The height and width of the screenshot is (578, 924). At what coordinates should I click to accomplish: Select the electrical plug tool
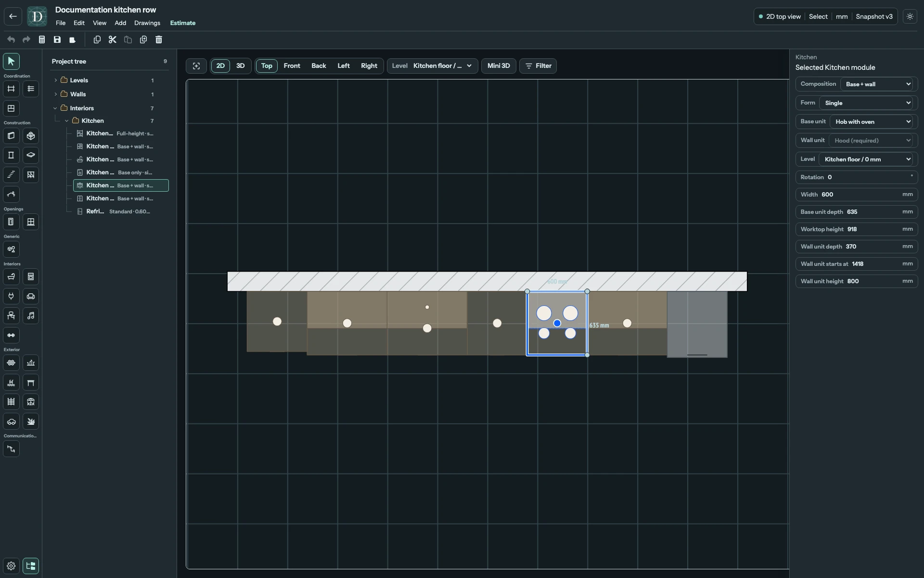click(x=11, y=296)
